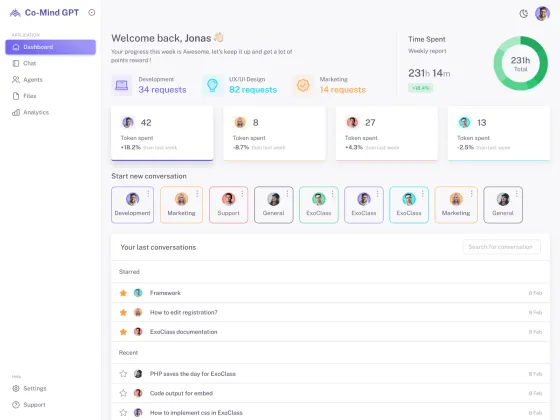
Task: Open options menu on cyan ExoClass card
Action: click(422, 194)
